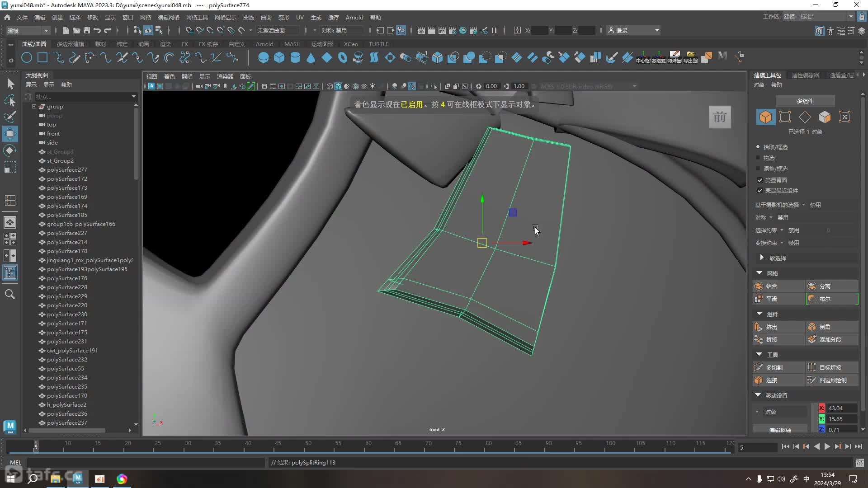The height and width of the screenshot is (488, 868).
Task: Select the NURBS circle tool on shelf
Action: tap(27, 57)
